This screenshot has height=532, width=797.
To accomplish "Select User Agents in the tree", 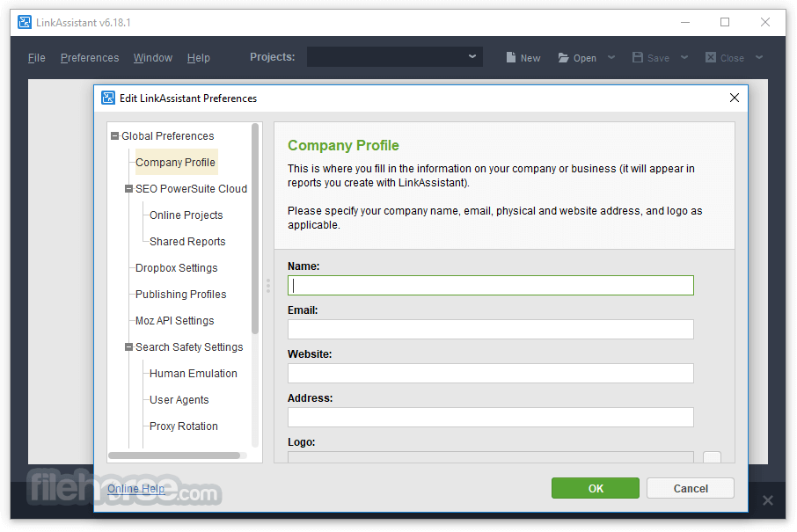I will (x=179, y=400).
